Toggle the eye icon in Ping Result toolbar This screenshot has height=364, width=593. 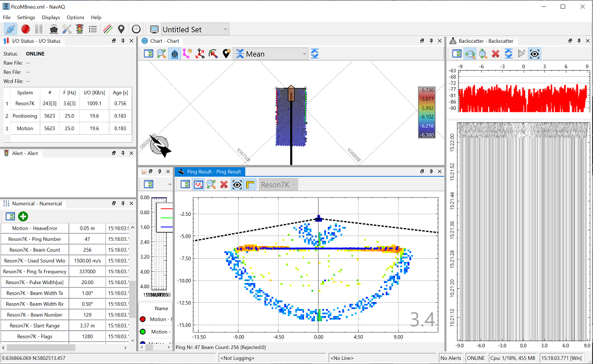(237, 185)
